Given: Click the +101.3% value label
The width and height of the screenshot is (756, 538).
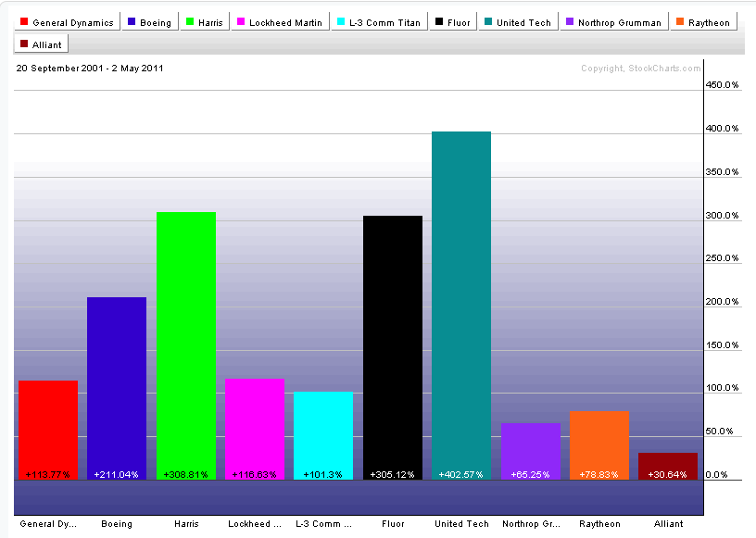Looking at the screenshot, I should click(x=322, y=474).
